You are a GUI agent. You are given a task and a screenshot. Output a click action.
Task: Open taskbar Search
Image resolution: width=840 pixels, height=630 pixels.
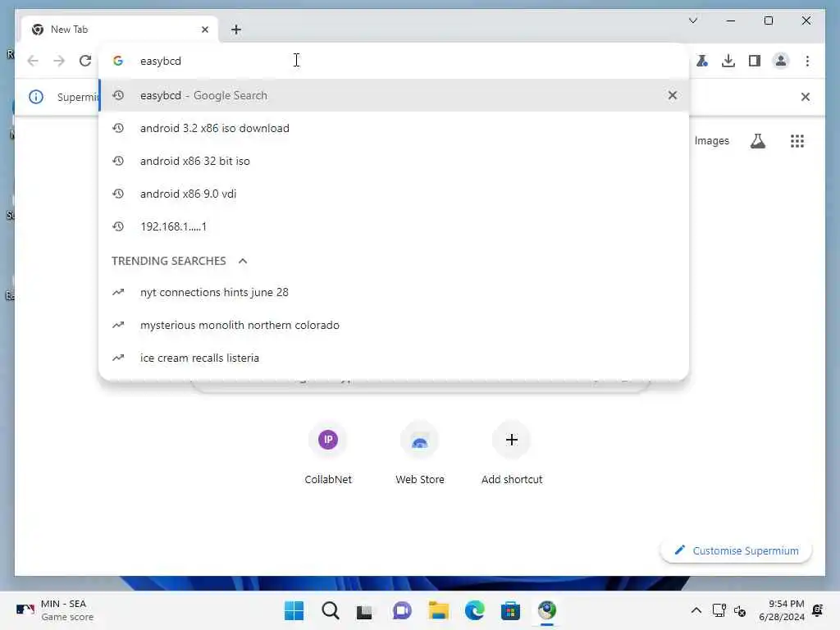tap(330, 610)
